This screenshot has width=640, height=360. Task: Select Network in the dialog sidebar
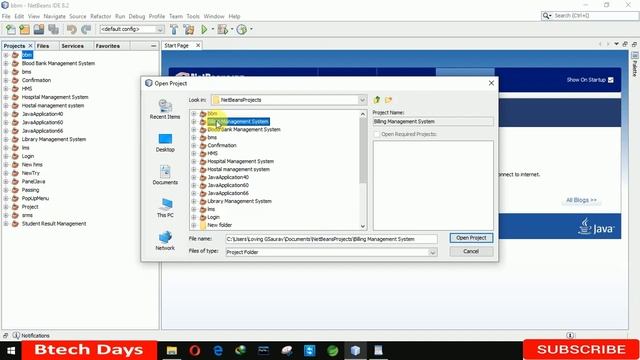[x=165, y=240]
